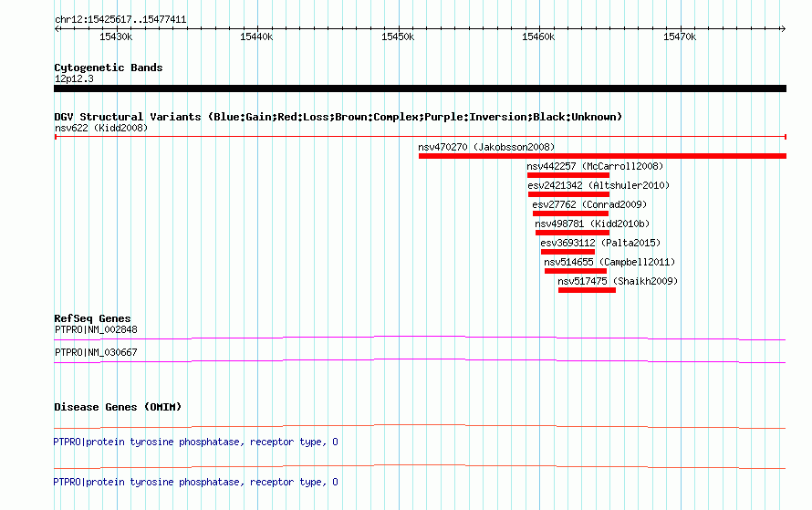This screenshot has width=812, height=510.
Task: Open esv3693112 (Palta2015) variant label
Action: coord(600,243)
